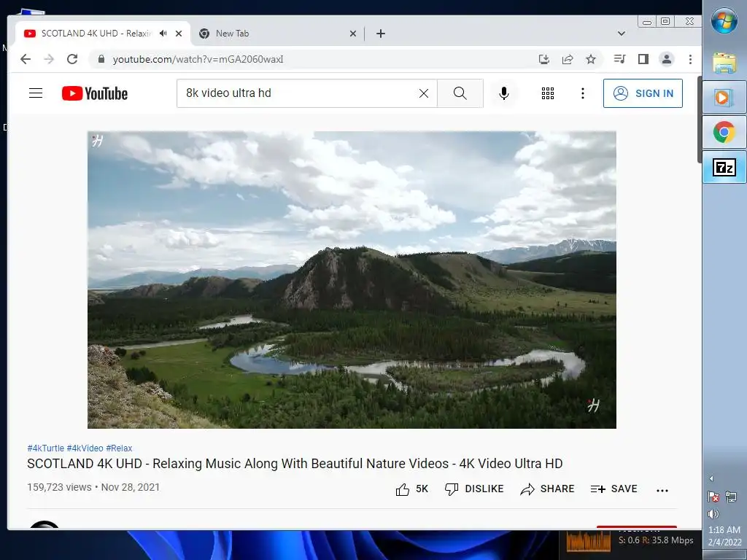Viewport: 747px width, 560px height.
Task: Open 7-Zip from the taskbar
Action: click(724, 167)
